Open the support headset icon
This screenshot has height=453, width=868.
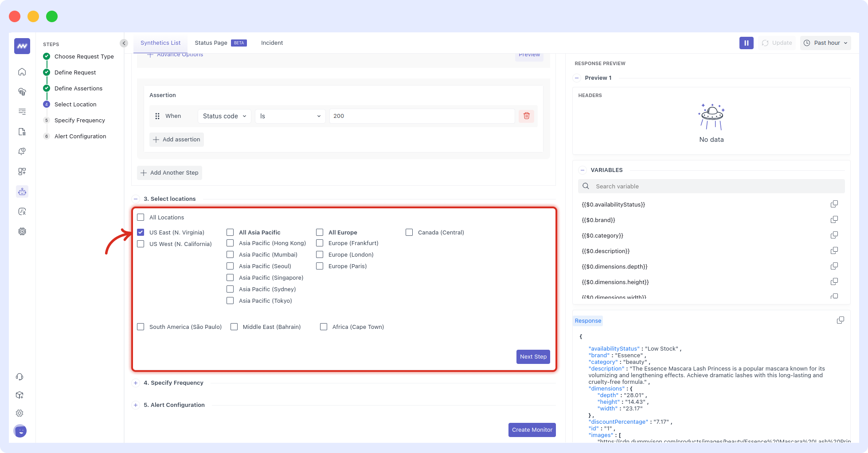tap(20, 377)
